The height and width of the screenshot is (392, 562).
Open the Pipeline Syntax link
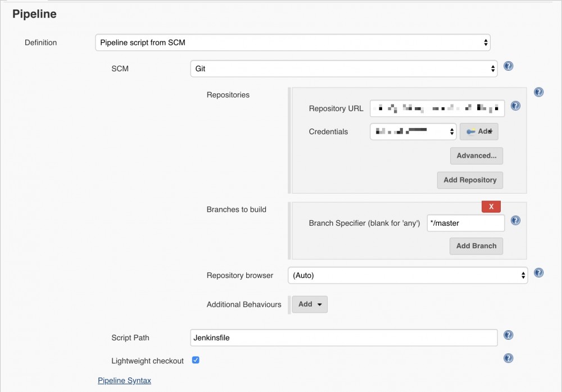124,380
